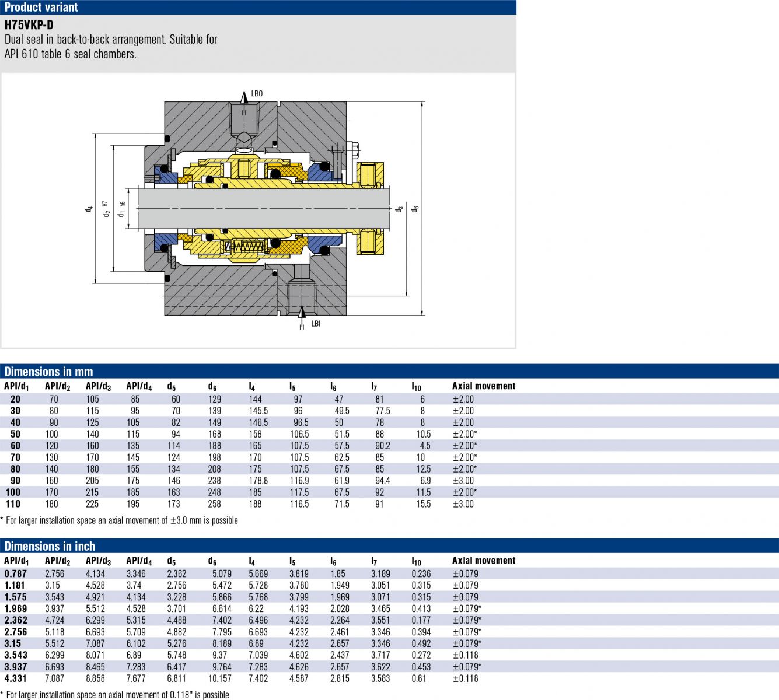Click 'Axial movement' column header in inch table

[484, 560]
